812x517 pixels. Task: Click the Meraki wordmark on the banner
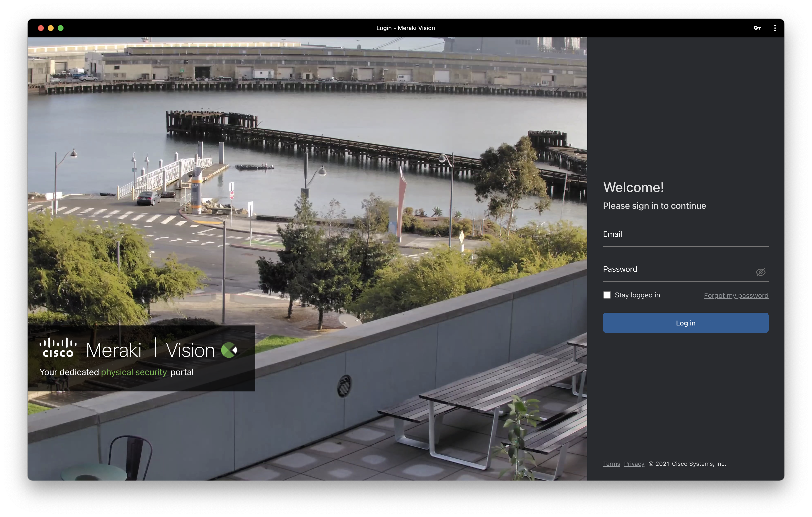tap(114, 350)
